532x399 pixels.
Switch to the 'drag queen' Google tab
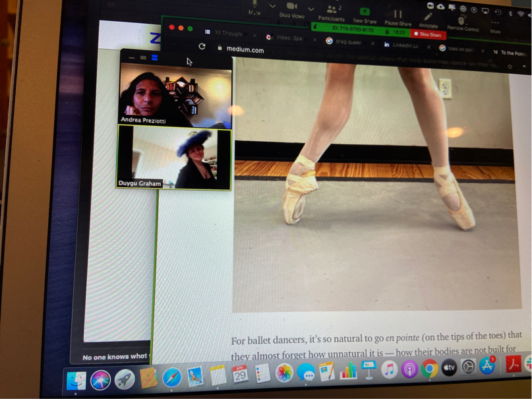[x=348, y=42]
